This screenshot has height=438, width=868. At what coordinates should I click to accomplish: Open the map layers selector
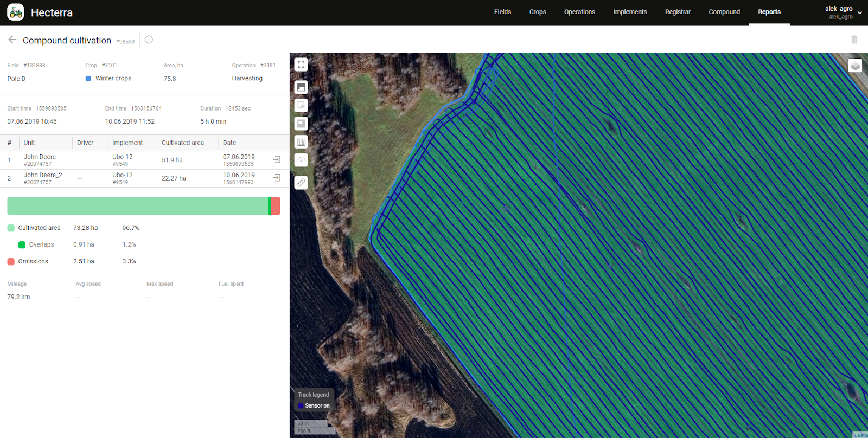pyautogui.click(x=855, y=66)
